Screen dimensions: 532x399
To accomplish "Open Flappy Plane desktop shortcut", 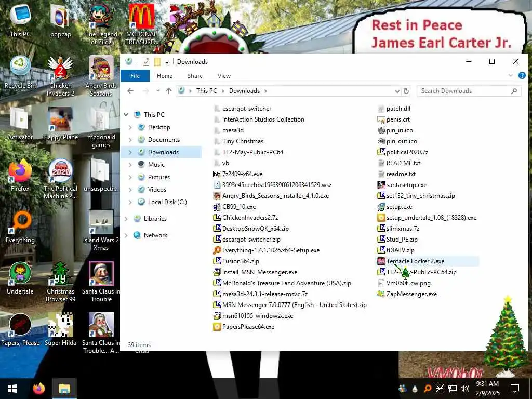I will (x=60, y=124).
